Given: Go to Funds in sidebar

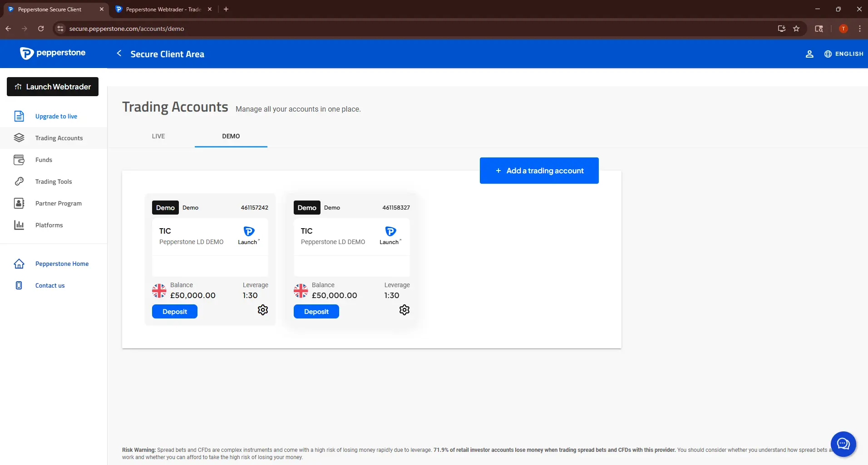Looking at the screenshot, I should tap(44, 160).
